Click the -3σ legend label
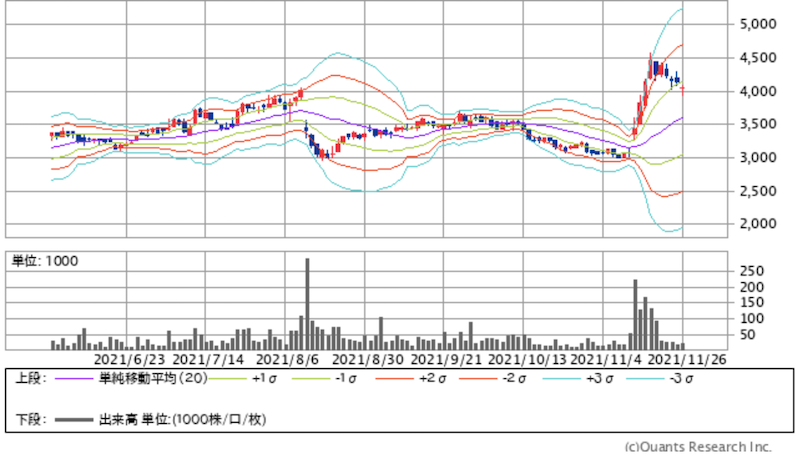 (x=681, y=379)
